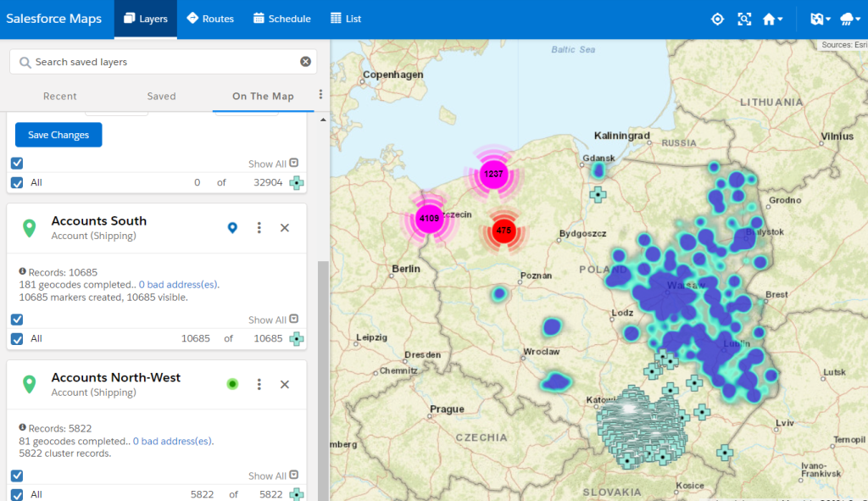Image resolution: width=868 pixels, height=501 pixels.
Task: Click the search magnifier icon
Action: pos(25,62)
